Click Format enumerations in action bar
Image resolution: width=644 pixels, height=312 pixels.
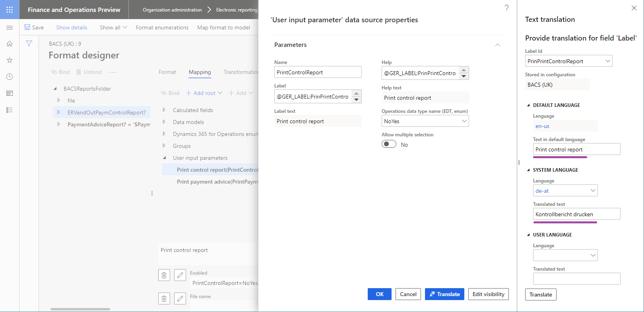[x=162, y=27]
